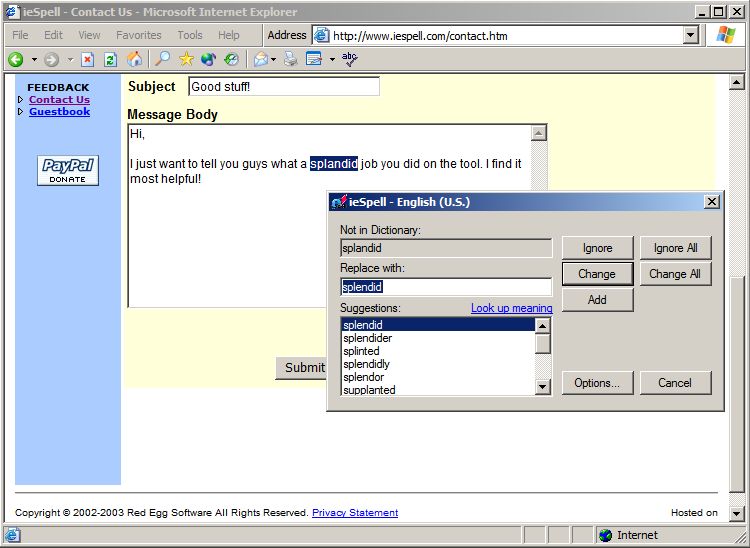
Task: Click the Print toolbar icon
Action: [x=290, y=59]
